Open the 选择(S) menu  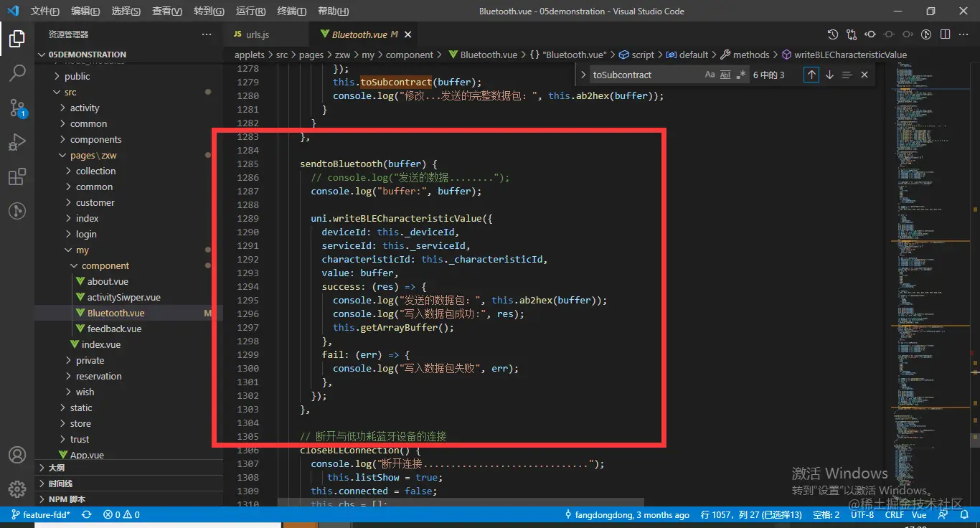[126, 11]
